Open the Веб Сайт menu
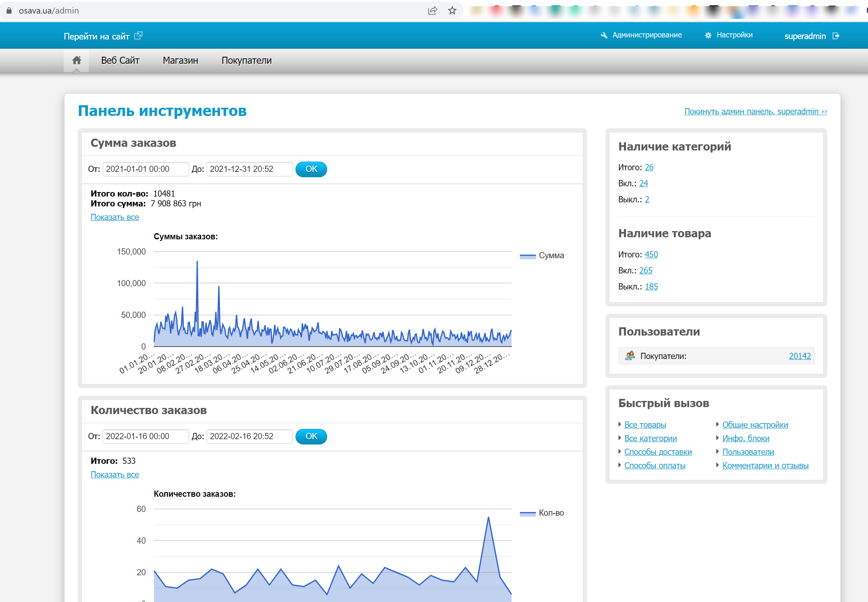This screenshot has width=868, height=602. point(120,60)
